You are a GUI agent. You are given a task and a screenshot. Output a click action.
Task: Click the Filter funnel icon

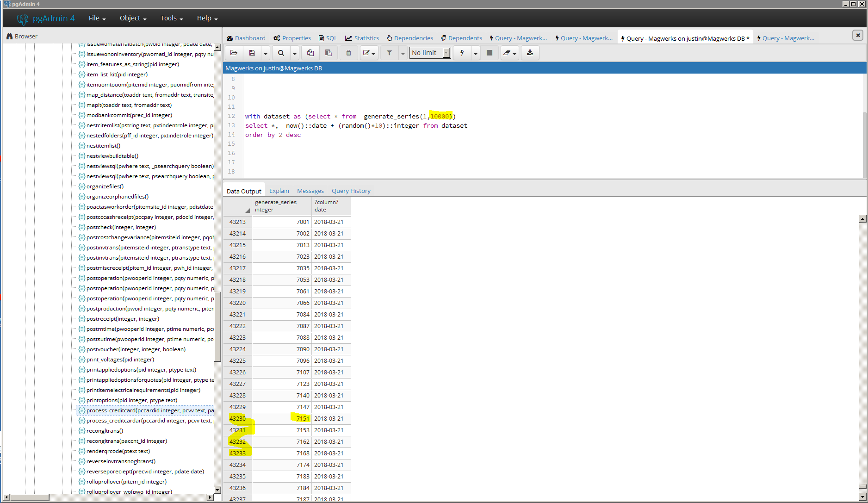pos(390,53)
